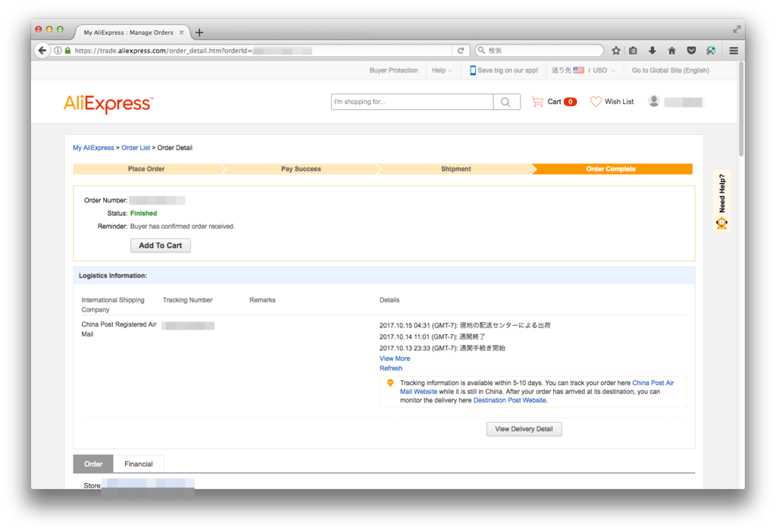Click the lightbulb tip icon
This screenshot has height=532, width=776.
pyautogui.click(x=390, y=383)
